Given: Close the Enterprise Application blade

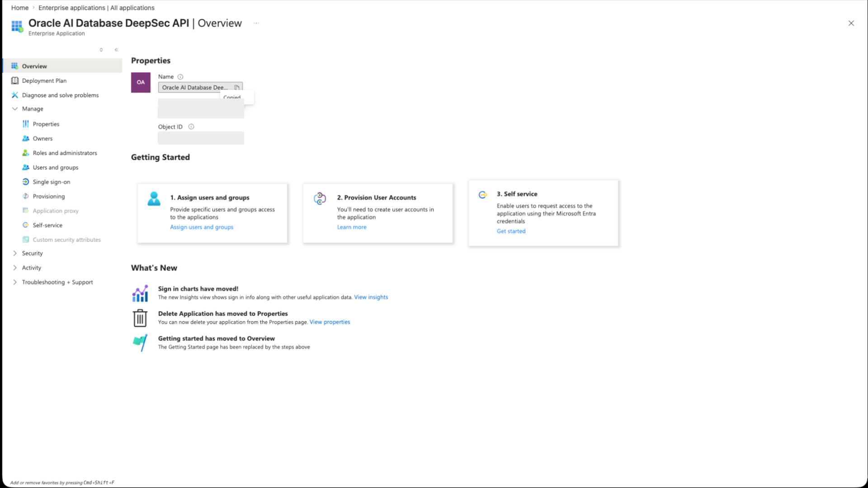Looking at the screenshot, I should [851, 23].
